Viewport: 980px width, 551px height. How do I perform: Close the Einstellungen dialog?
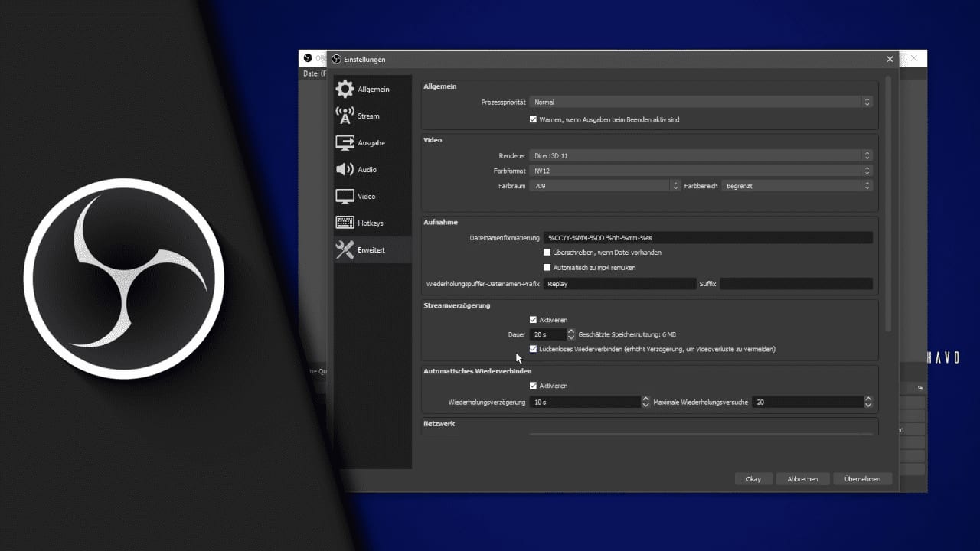[890, 59]
